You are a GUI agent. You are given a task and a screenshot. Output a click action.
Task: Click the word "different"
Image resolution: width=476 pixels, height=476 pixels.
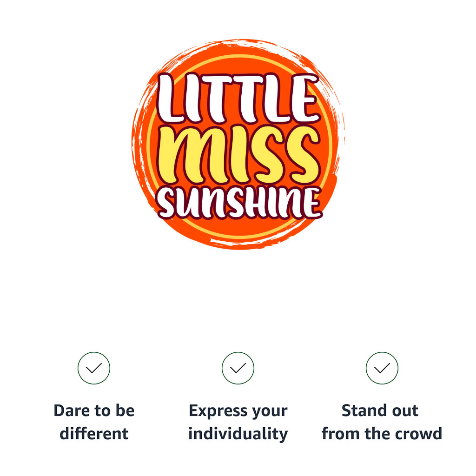click(x=94, y=434)
